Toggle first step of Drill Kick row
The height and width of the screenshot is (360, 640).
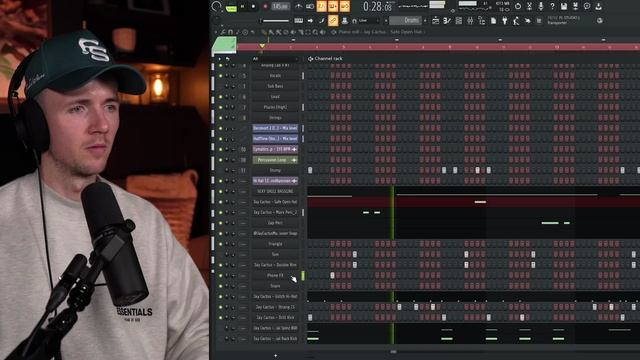310,318
